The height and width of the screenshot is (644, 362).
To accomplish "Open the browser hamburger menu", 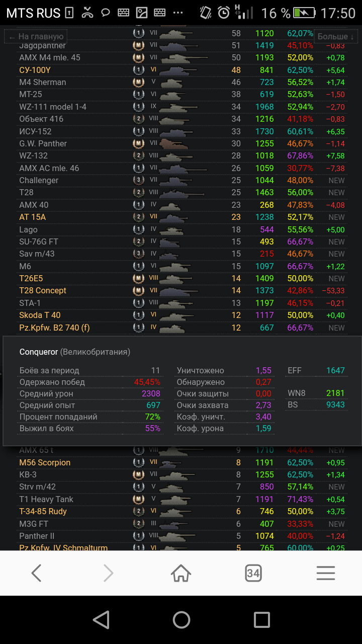I will click(326, 573).
